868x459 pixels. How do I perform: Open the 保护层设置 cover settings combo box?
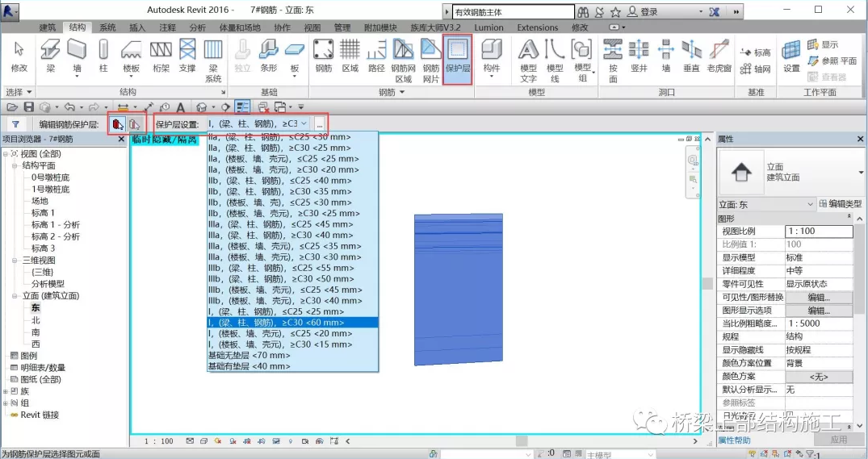coord(258,124)
